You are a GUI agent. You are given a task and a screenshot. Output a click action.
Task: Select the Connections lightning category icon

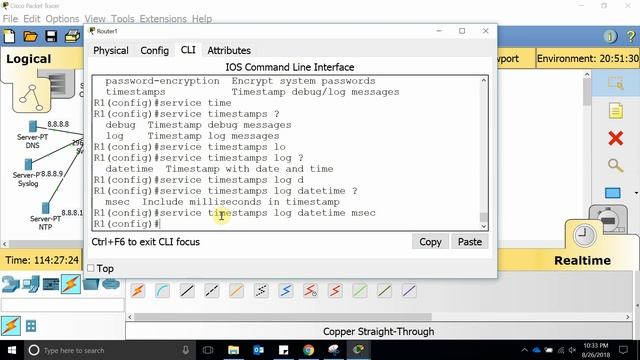pyautogui.click(x=71, y=284)
